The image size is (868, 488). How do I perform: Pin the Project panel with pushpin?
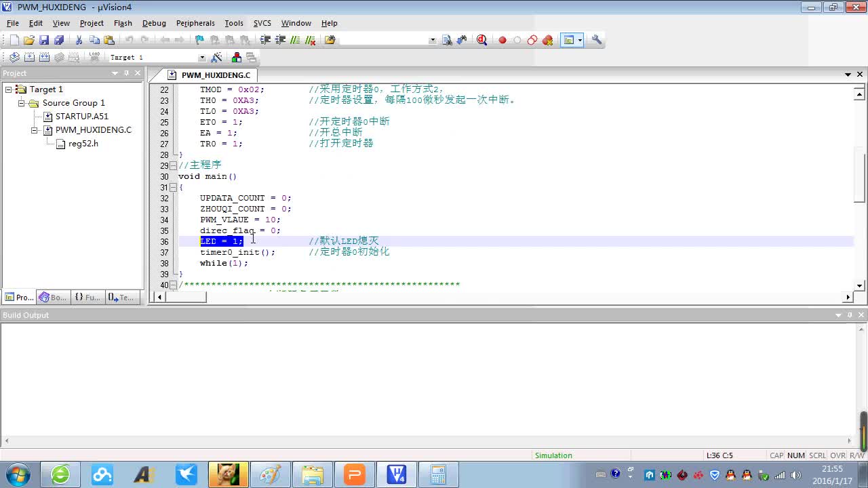tap(126, 73)
